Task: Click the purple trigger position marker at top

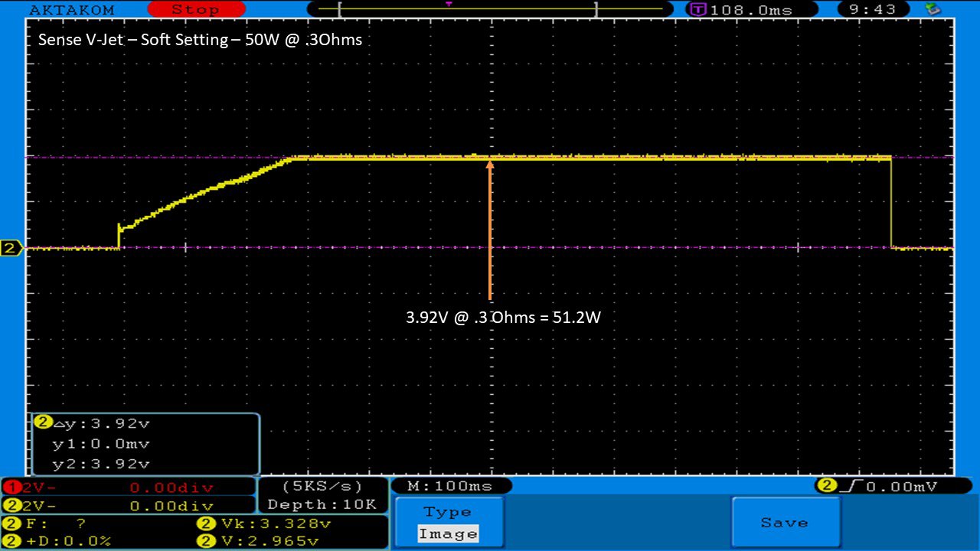Action: coord(449,5)
